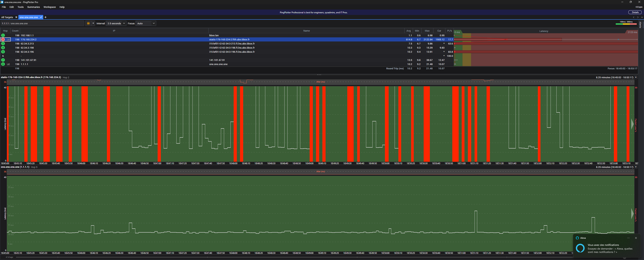Open the Interval 2.5 seconds dropdown
The width and height of the screenshot is (644, 260).
point(116,24)
